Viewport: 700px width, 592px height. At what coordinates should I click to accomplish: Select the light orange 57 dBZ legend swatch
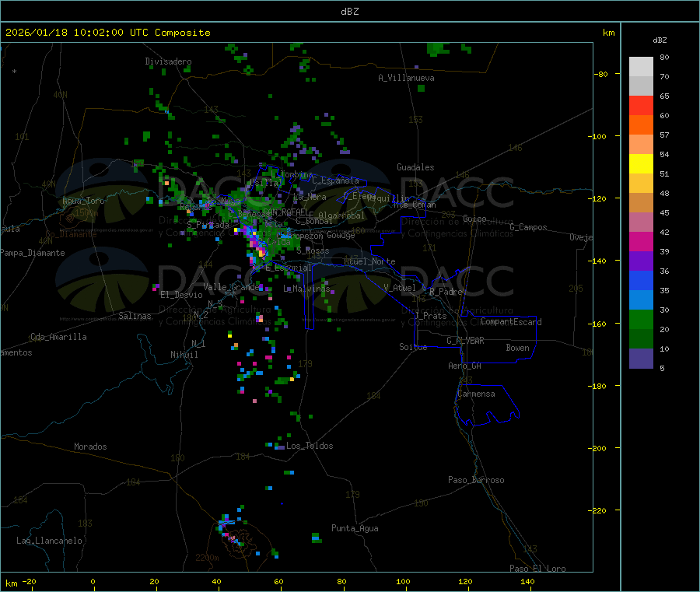click(x=641, y=144)
